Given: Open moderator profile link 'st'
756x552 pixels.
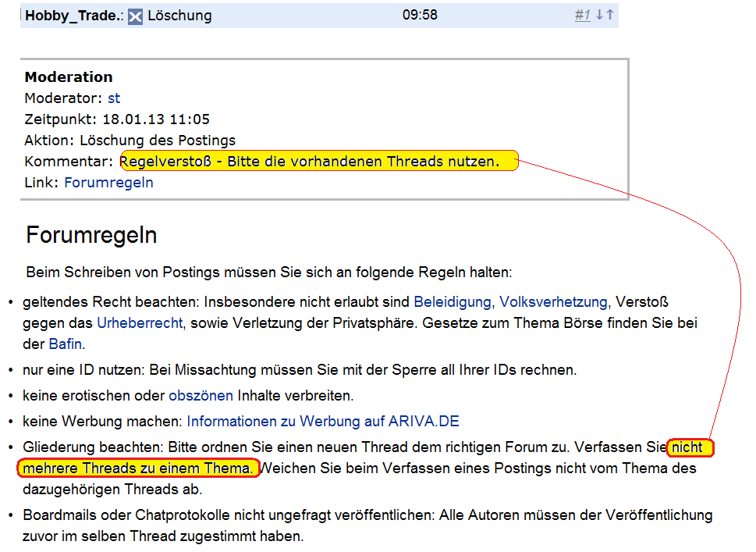Looking at the screenshot, I should (x=114, y=98).
